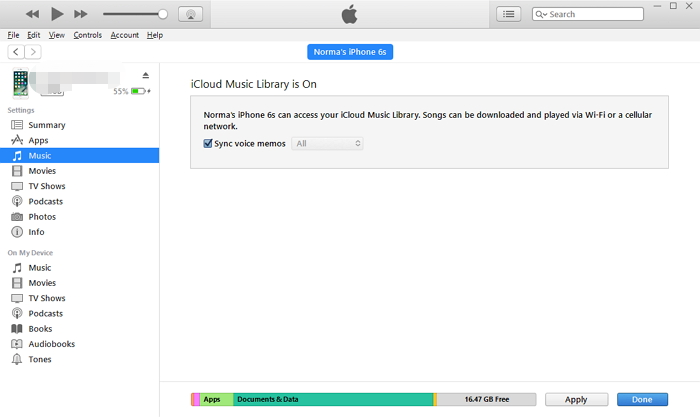Open the Edit menu

[x=33, y=35]
